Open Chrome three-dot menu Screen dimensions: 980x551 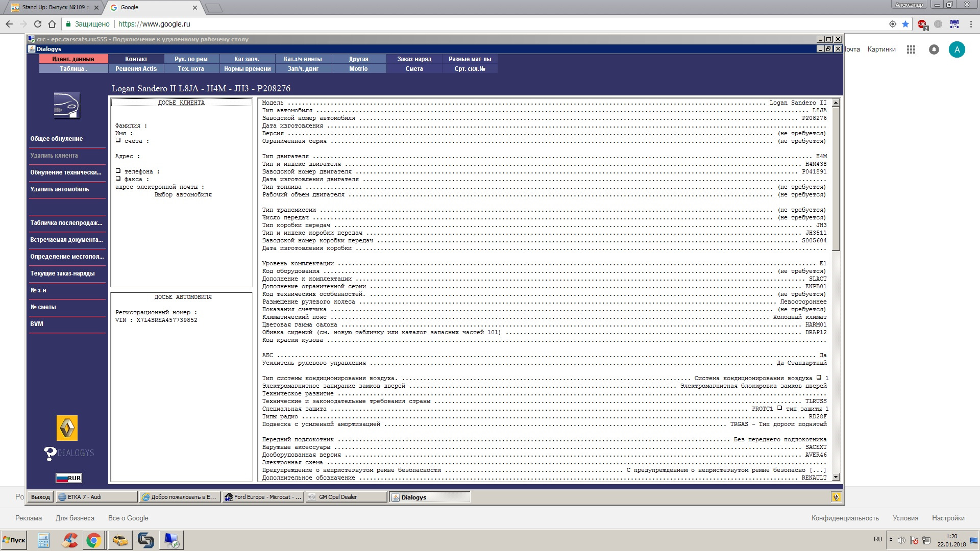click(x=971, y=24)
